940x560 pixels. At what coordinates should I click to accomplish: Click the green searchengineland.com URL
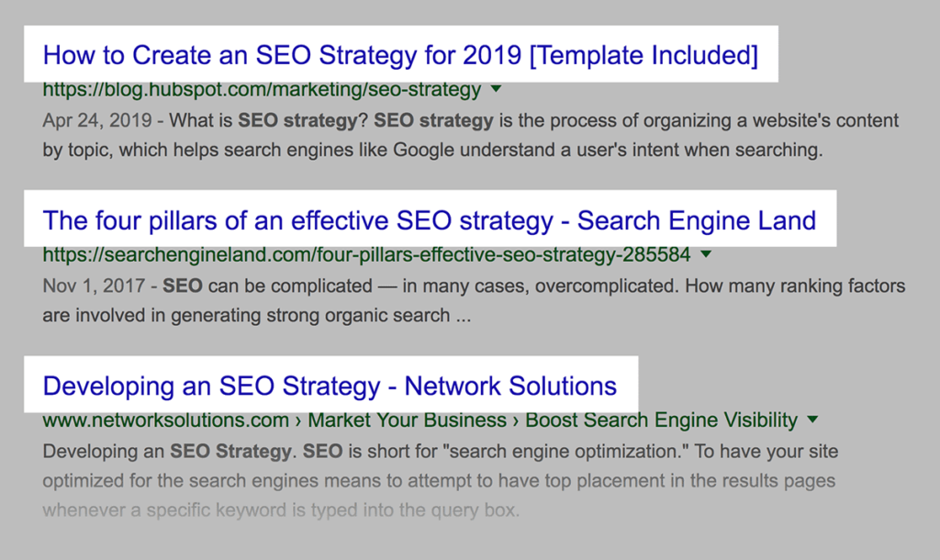tap(365, 254)
